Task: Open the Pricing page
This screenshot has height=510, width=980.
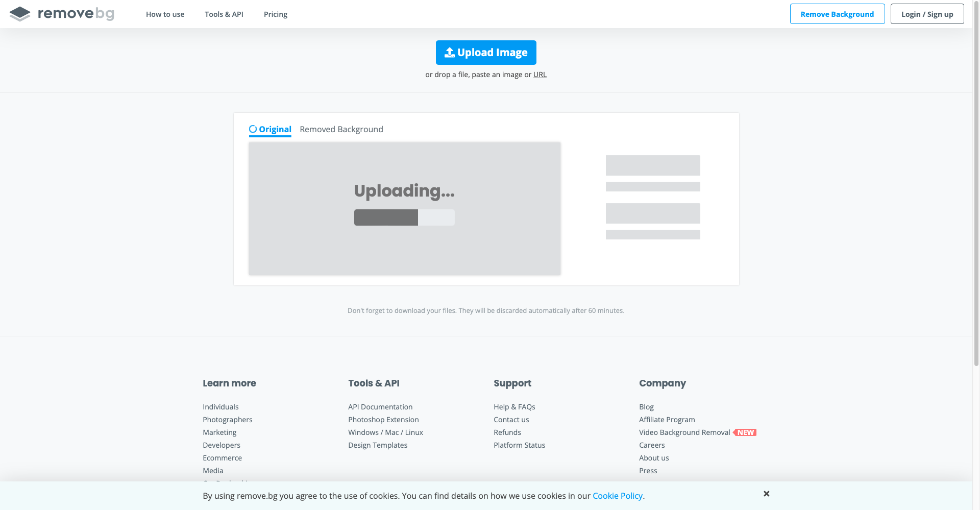Action: pyautogui.click(x=276, y=14)
